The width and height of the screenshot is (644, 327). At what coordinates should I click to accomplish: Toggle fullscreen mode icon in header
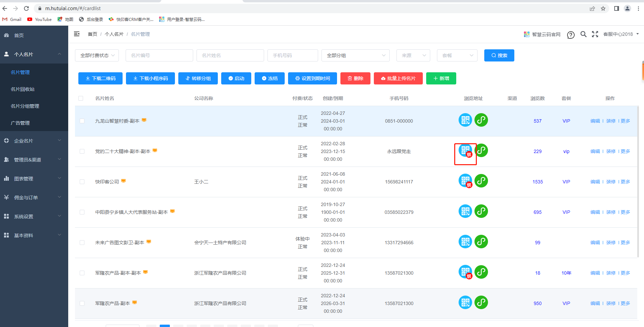click(595, 34)
